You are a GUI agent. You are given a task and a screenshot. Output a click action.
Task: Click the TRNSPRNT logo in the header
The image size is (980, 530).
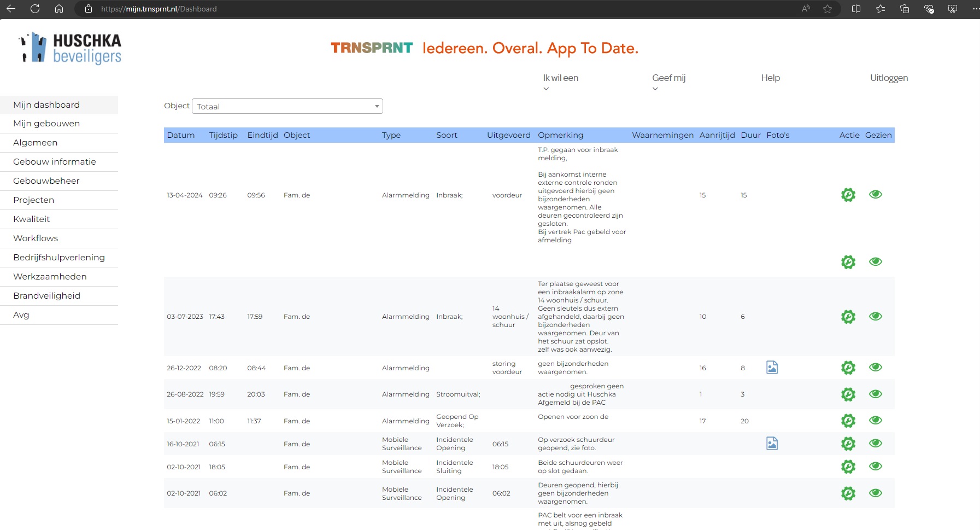coord(372,48)
